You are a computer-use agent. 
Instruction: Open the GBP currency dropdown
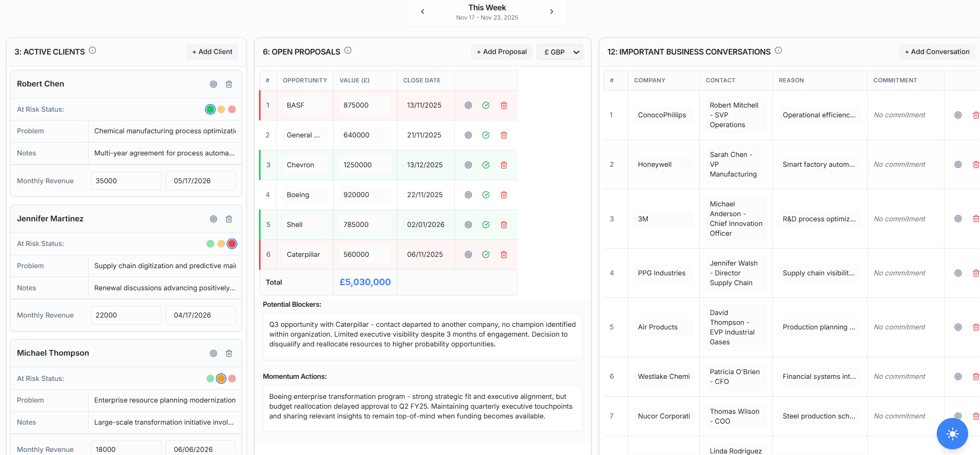tap(560, 52)
